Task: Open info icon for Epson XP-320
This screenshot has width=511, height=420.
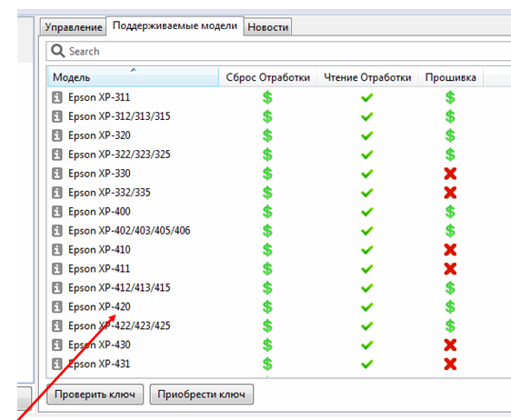Action: (57, 135)
